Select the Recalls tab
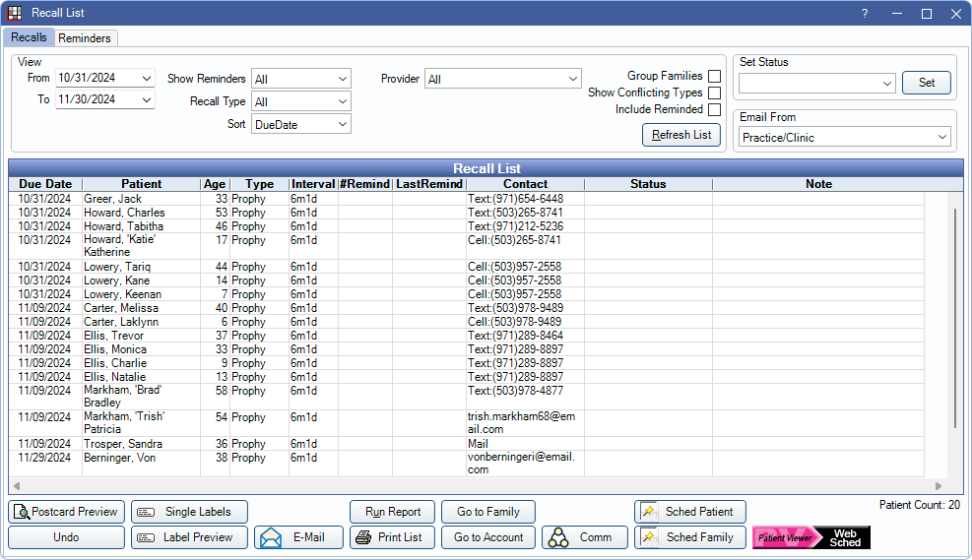972x560 pixels. (x=29, y=37)
